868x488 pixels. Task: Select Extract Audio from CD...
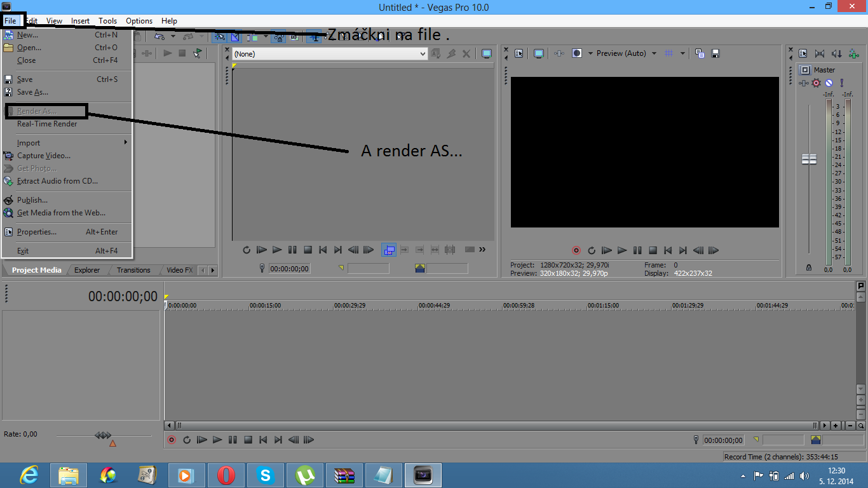[67, 181]
